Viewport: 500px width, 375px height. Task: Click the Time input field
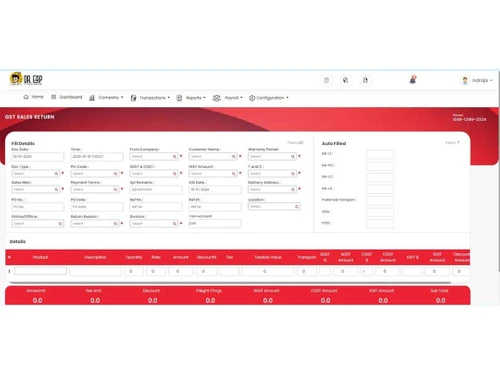pyautogui.click(x=97, y=156)
